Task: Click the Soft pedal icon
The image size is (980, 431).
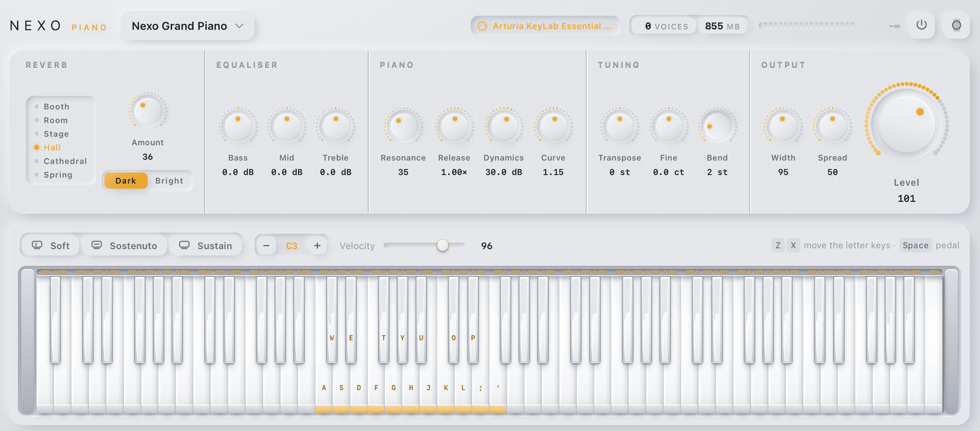Action: coord(37,245)
